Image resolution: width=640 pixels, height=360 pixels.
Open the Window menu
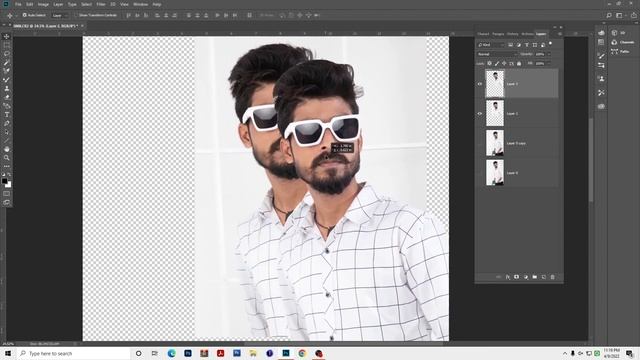pos(141,4)
